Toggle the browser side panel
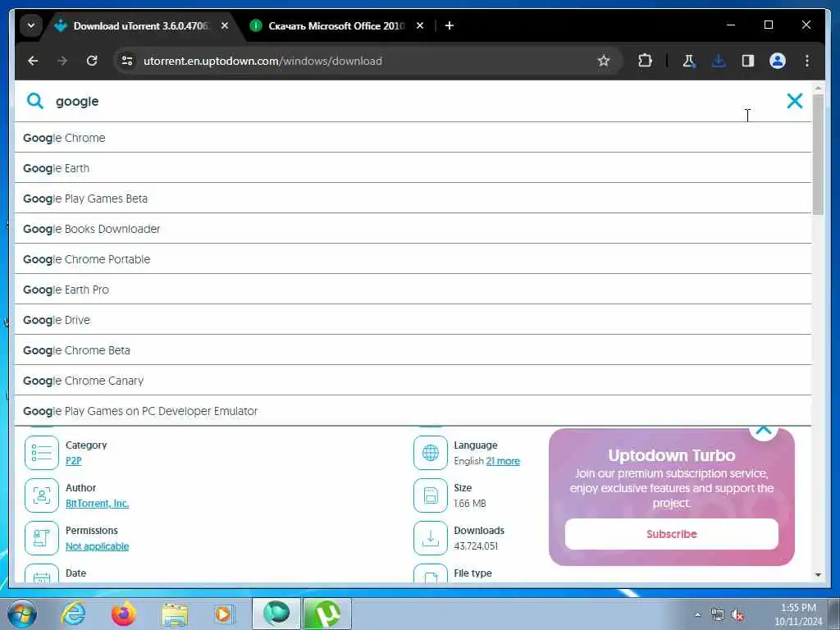This screenshot has width=840, height=630. pos(748,61)
